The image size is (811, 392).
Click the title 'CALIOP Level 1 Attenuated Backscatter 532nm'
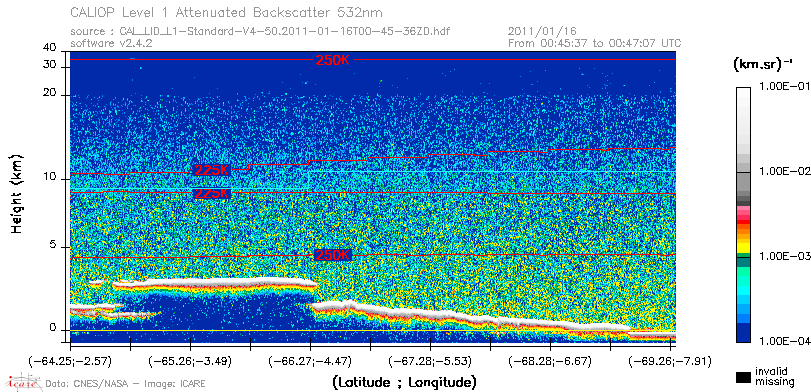(x=227, y=12)
